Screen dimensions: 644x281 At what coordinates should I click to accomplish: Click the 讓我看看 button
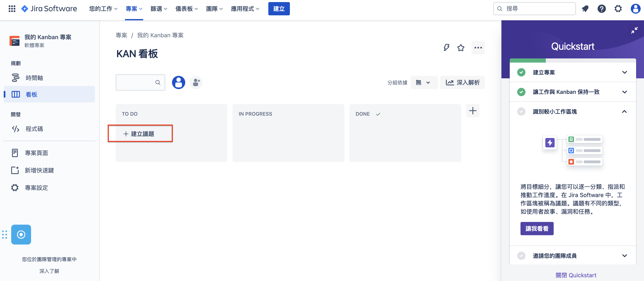pos(537,229)
